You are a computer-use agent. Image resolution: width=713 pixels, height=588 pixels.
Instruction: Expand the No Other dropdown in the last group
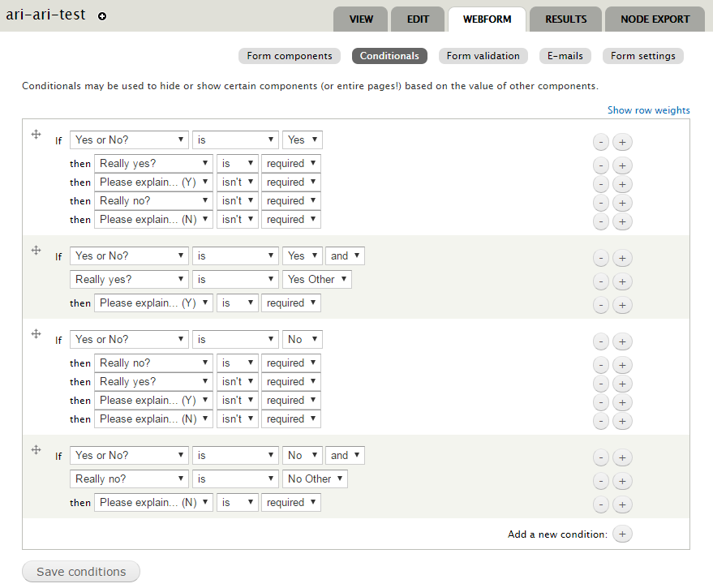[x=315, y=479]
